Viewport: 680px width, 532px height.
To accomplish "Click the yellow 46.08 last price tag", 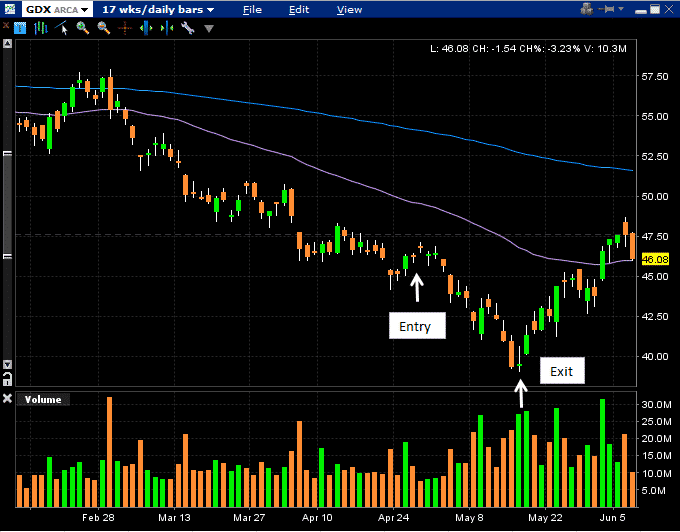I will (x=654, y=259).
